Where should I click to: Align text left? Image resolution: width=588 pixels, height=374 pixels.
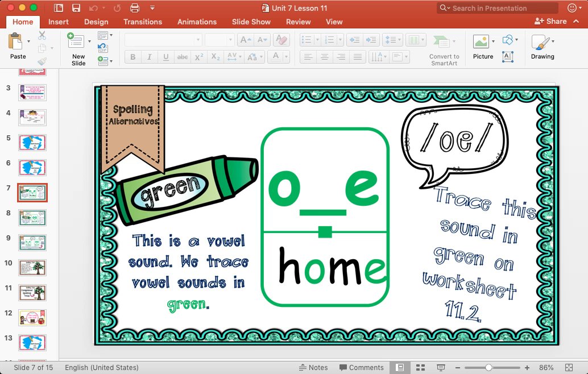tap(308, 57)
